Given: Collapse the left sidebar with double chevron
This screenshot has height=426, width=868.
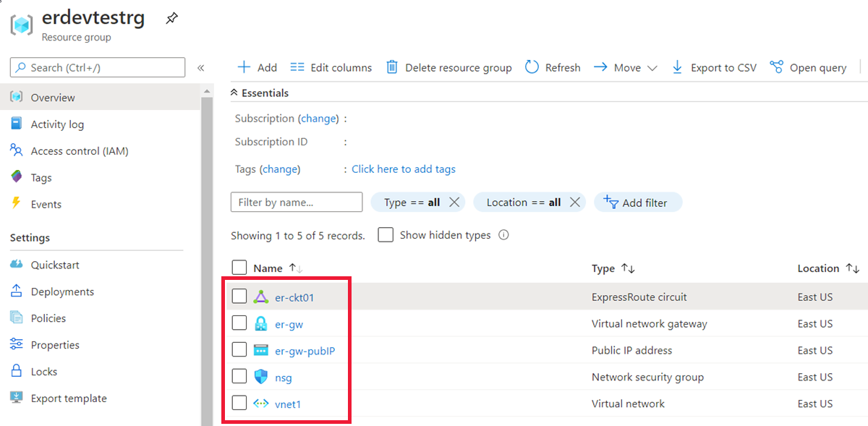Looking at the screenshot, I should point(201,68).
